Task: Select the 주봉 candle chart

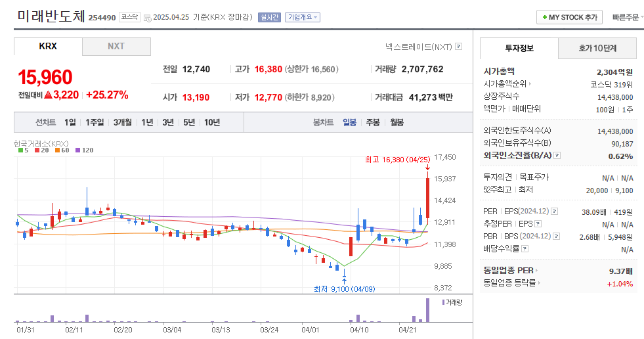Action: click(373, 122)
